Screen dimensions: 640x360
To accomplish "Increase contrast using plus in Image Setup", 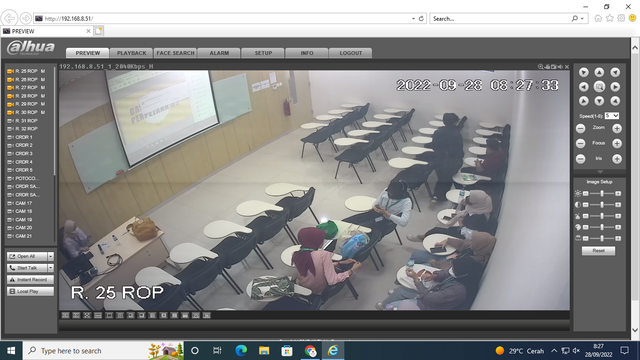I will (618, 204).
